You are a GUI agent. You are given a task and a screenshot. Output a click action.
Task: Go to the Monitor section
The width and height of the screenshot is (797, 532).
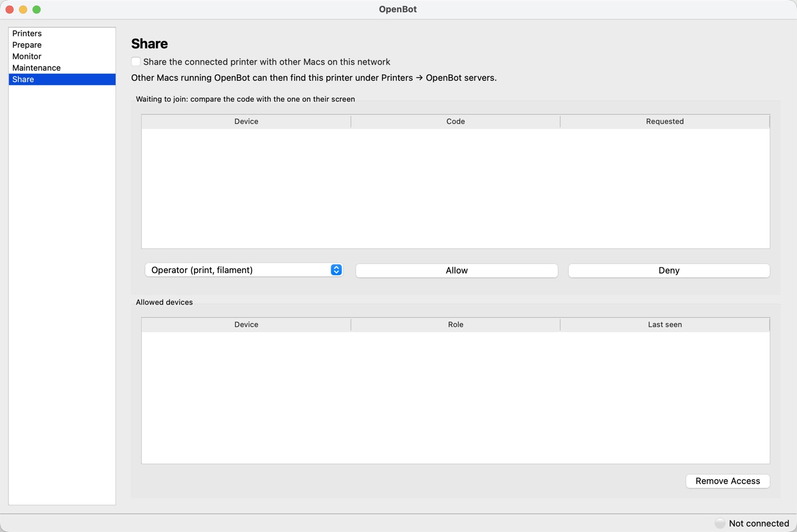[x=62, y=56]
